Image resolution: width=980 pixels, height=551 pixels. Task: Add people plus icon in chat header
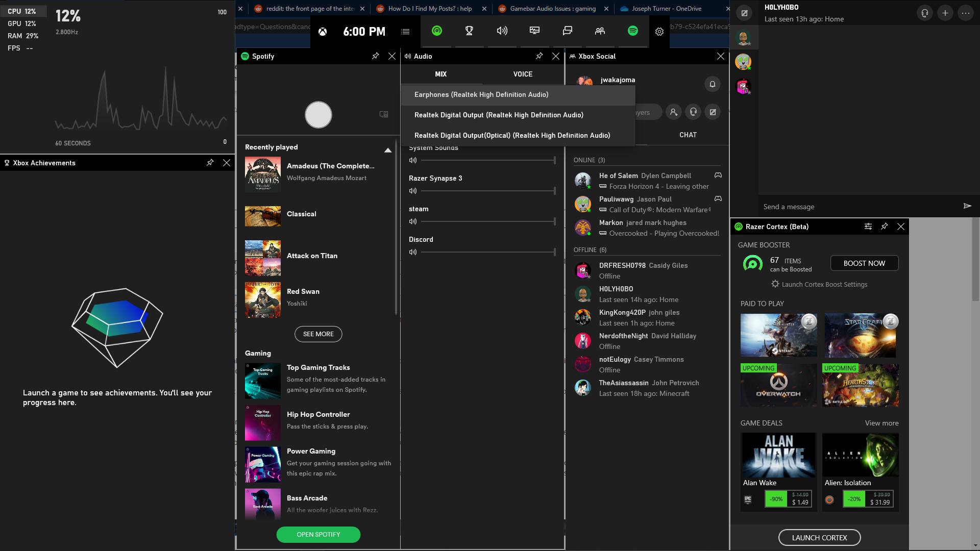(x=945, y=13)
